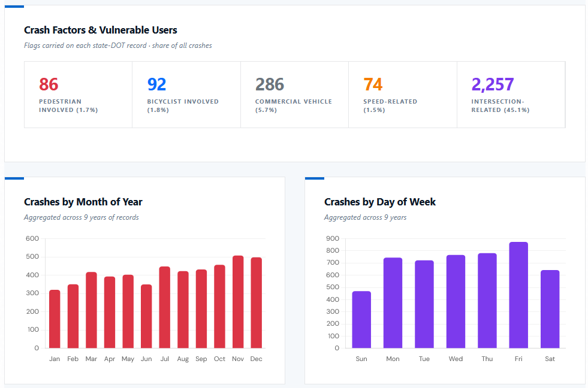This screenshot has height=388, width=588.
Task: Click the 'Fri' axis label
Action: pyautogui.click(x=518, y=359)
